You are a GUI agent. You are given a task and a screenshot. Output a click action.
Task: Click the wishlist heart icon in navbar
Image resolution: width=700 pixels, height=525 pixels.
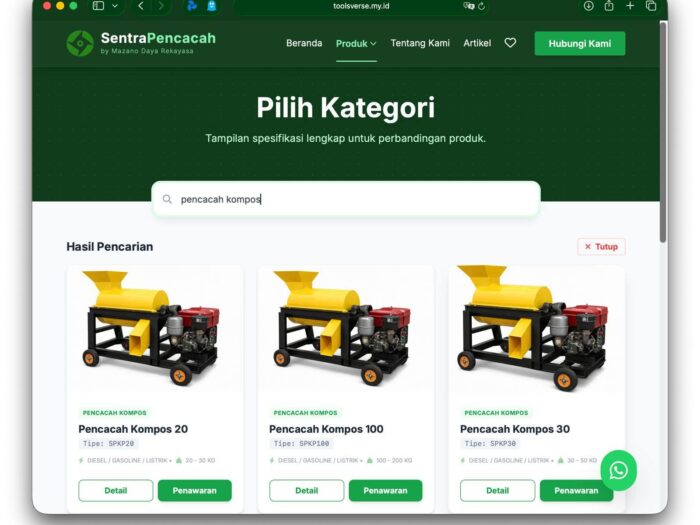tap(510, 43)
